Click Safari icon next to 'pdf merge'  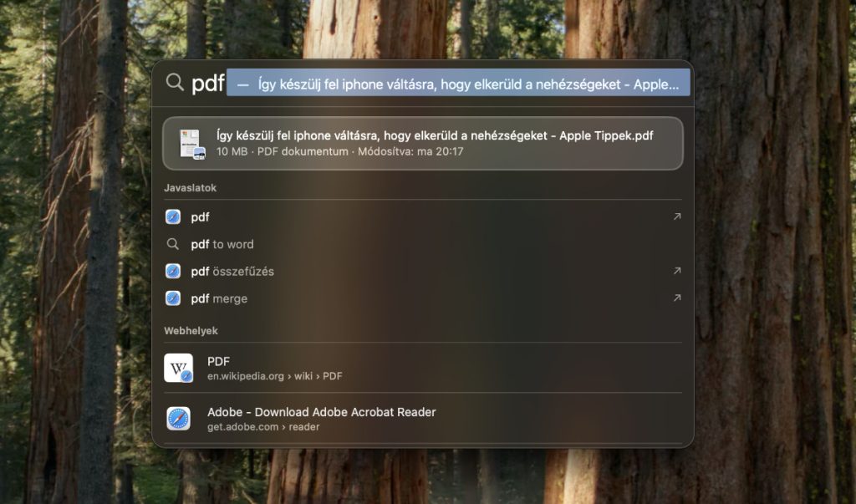(173, 298)
